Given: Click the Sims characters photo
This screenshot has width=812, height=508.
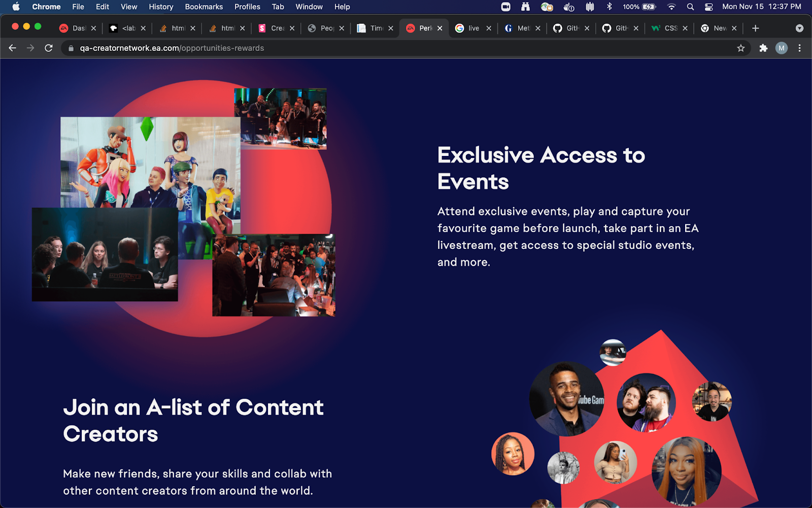Looking at the screenshot, I should 150,163.
